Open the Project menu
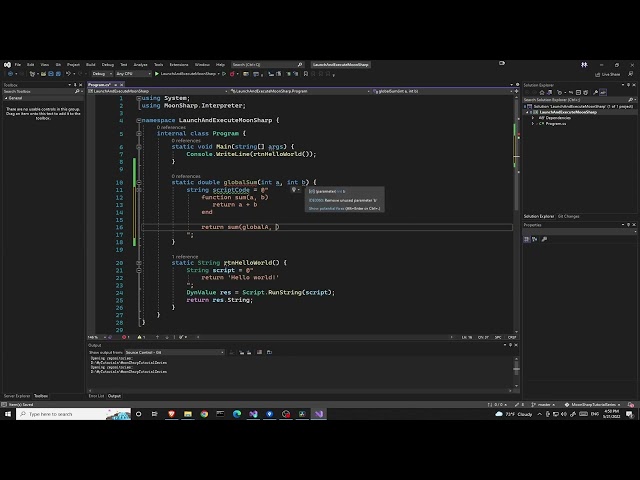 coord(73,64)
